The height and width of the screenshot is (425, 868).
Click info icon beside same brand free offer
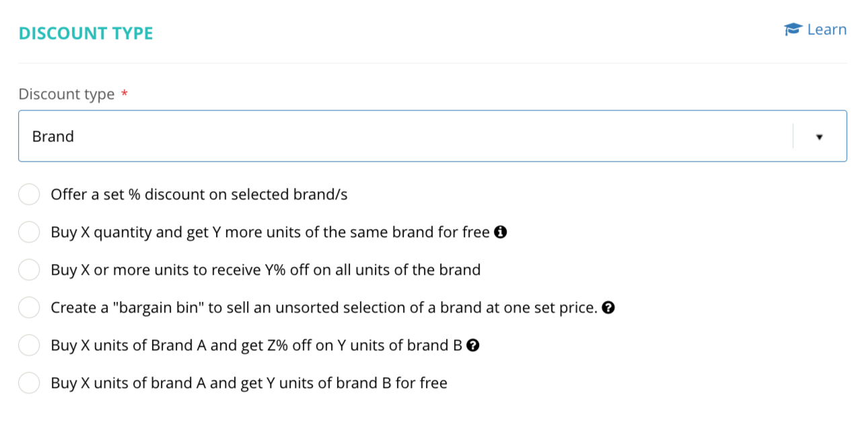500,232
